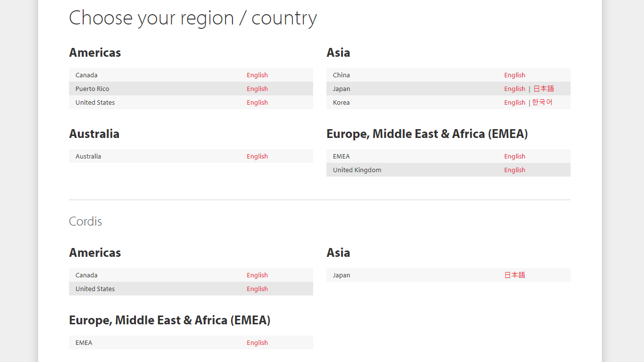Click the Korea country row label
The height and width of the screenshot is (362, 644).
pos(341,102)
